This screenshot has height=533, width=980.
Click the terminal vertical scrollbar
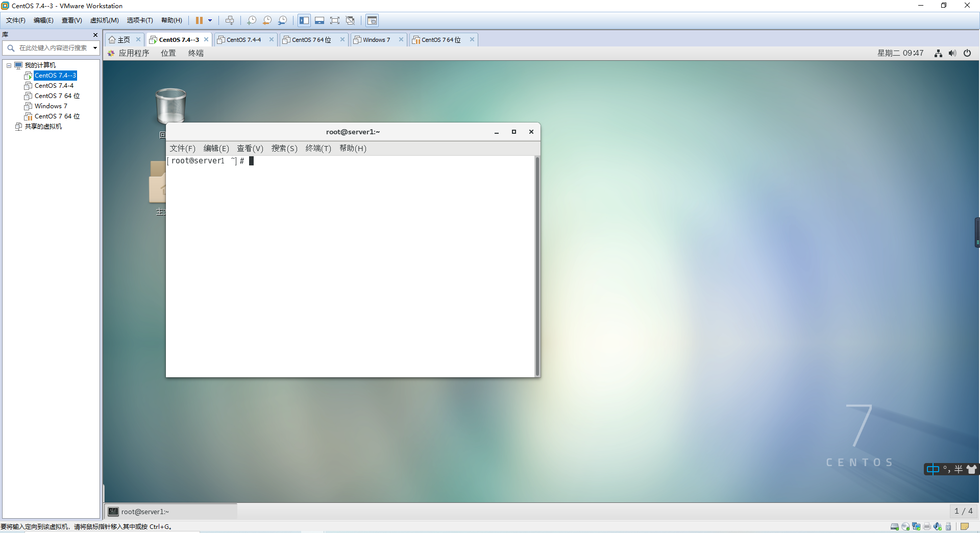pos(537,266)
